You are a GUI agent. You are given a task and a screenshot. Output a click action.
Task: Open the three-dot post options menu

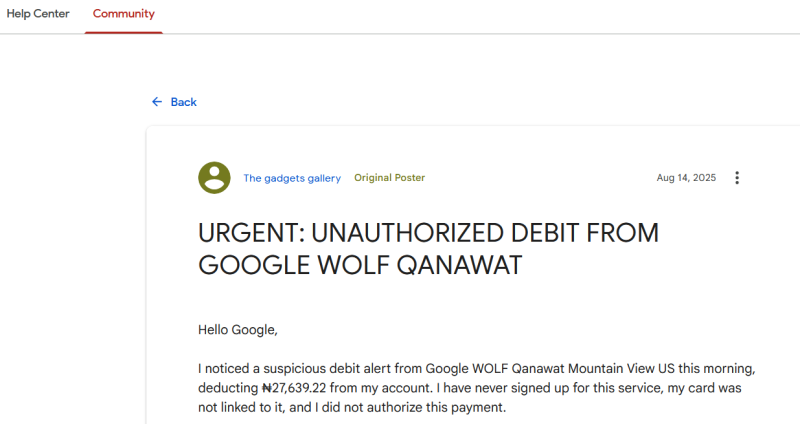point(737,178)
